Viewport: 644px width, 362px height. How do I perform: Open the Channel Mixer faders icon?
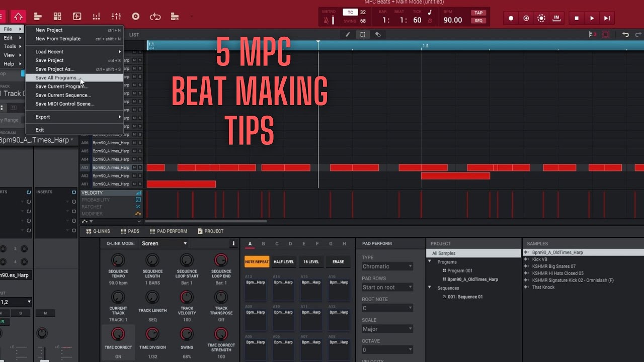(x=116, y=17)
